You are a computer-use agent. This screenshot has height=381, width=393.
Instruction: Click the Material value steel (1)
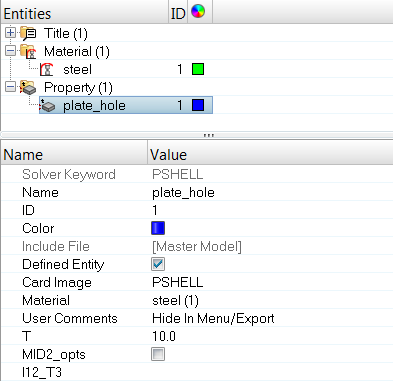click(175, 300)
